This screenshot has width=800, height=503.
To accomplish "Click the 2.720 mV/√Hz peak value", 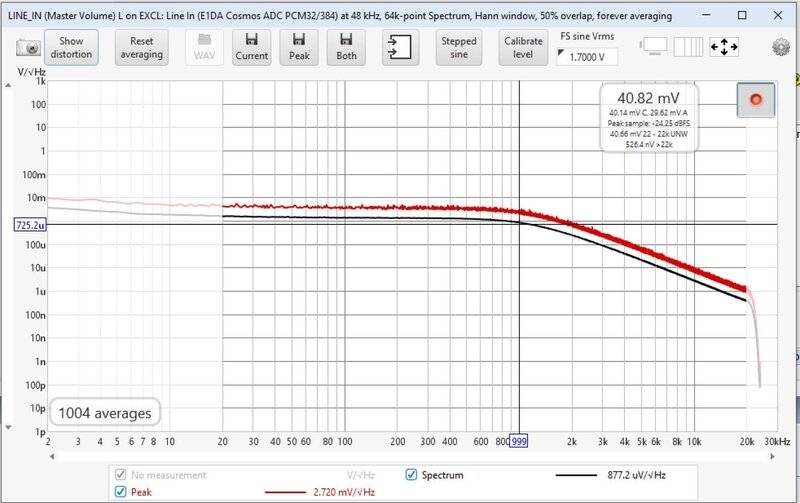I will [x=344, y=492].
